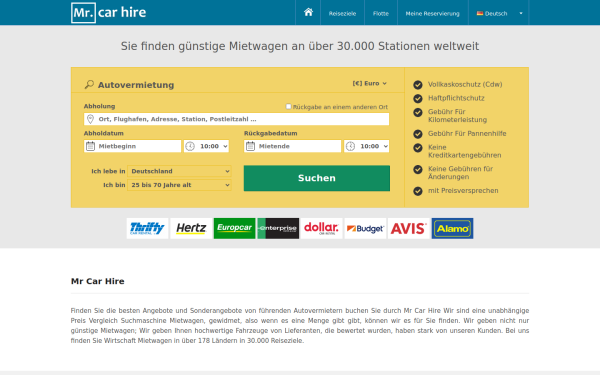Click the Hertz logo

(x=191, y=228)
